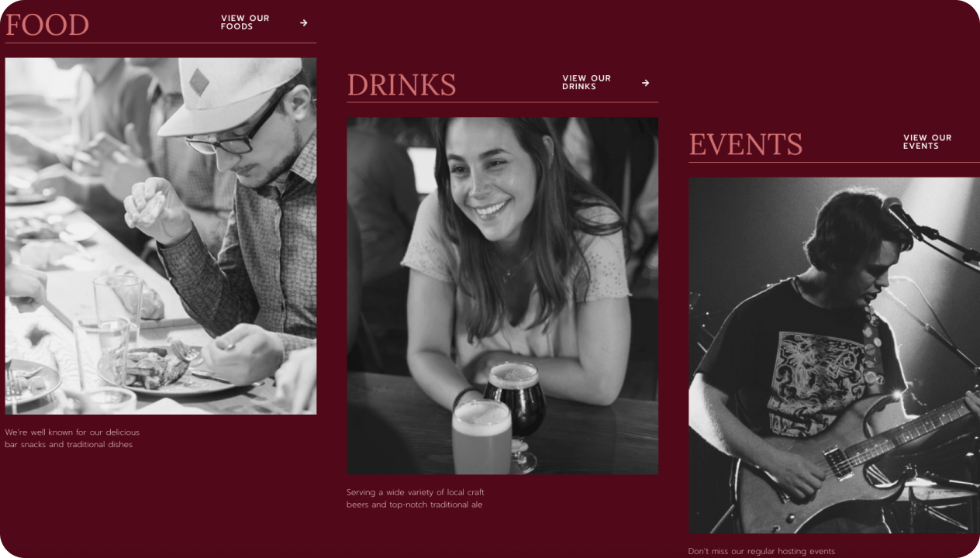Click the local craft beers description text
This screenshot has height=558, width=980.
click(416, 498)
